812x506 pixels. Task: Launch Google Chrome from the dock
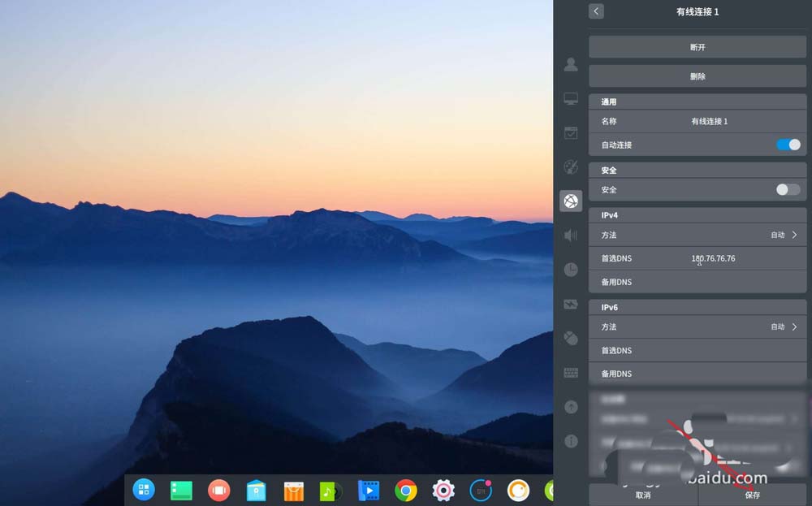coord(406,490)
